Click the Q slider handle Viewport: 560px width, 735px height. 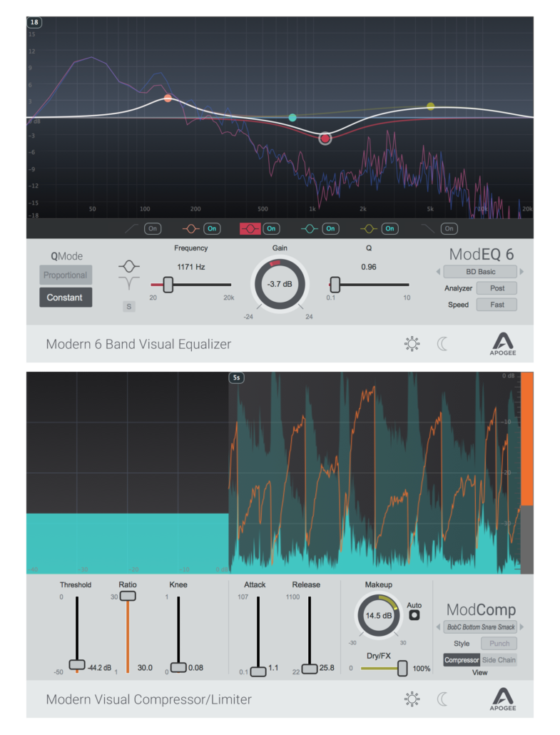[335, 285]
